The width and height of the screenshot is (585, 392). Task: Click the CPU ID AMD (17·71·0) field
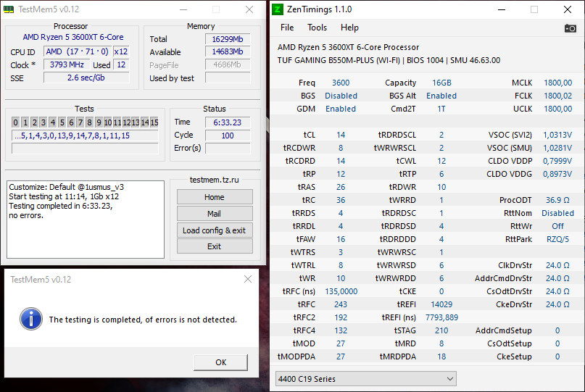[78, 51]
